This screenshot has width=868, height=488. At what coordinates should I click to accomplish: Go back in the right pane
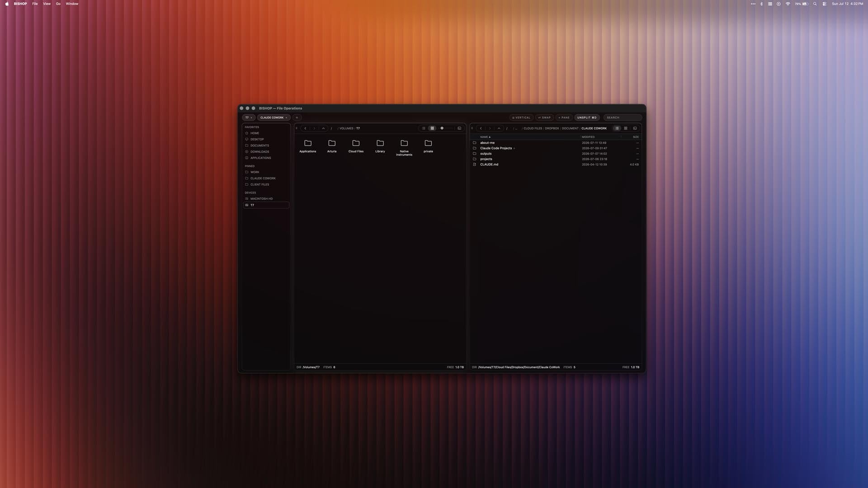pos(481,128)
